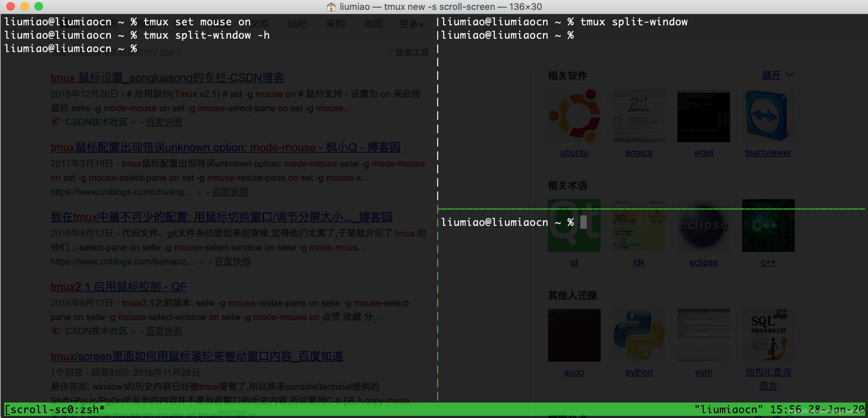The image size is (868, 418).
Task: Open result 'tmux鼠标配置出现错误unknown option'
Action: coord(225,147)
